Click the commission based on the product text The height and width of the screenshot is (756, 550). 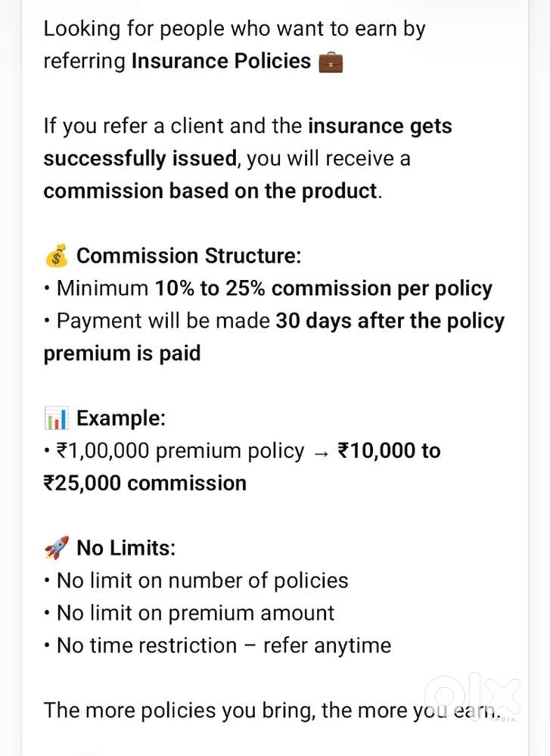pos(210,191)
